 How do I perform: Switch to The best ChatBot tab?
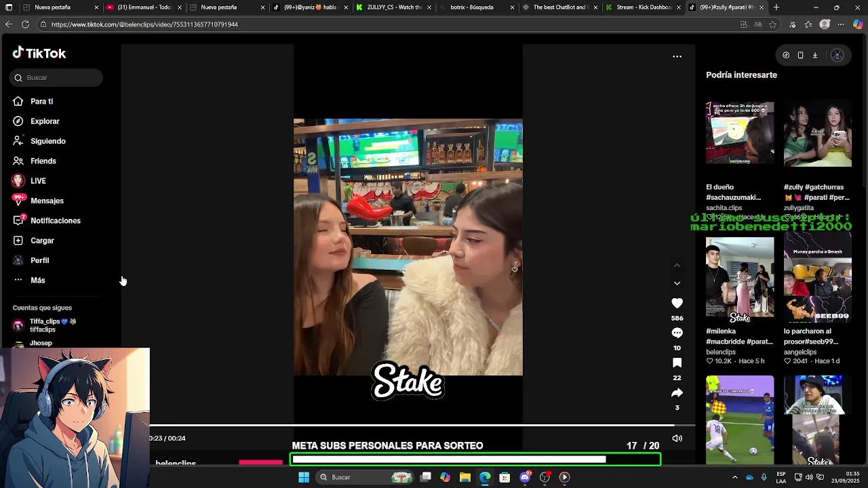(559, 7)
